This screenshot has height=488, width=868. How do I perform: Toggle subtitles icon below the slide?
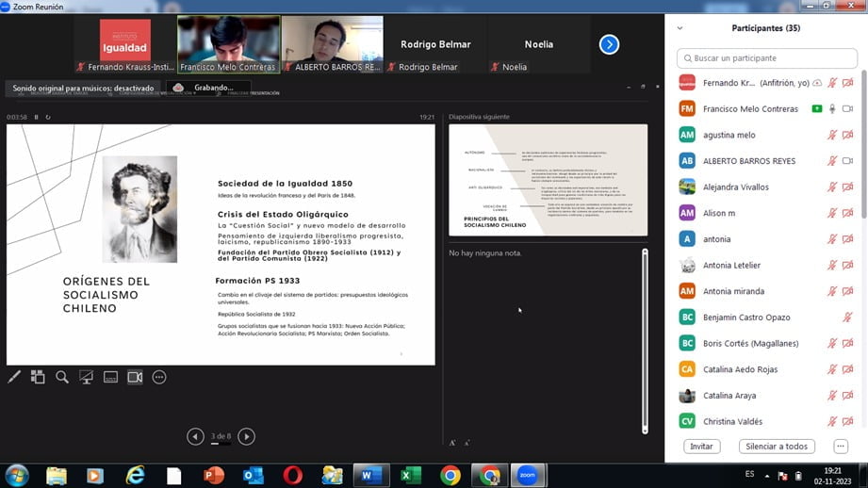click(110, 377)
